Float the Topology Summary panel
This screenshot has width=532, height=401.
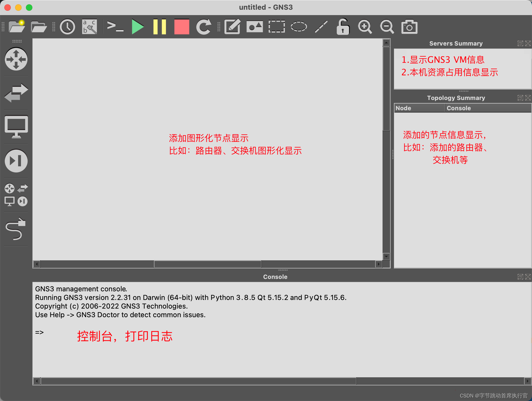coord(520,98)
